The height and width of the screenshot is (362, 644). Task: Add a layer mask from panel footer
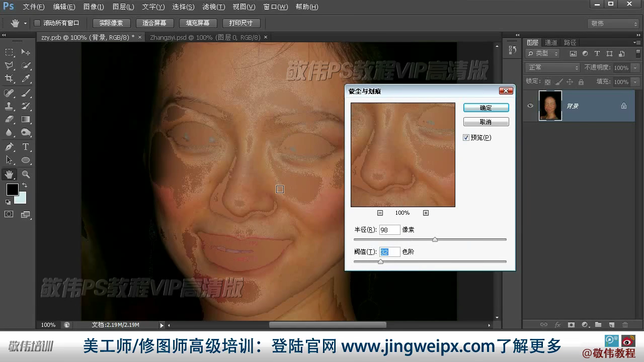click(x=571, y=325)
